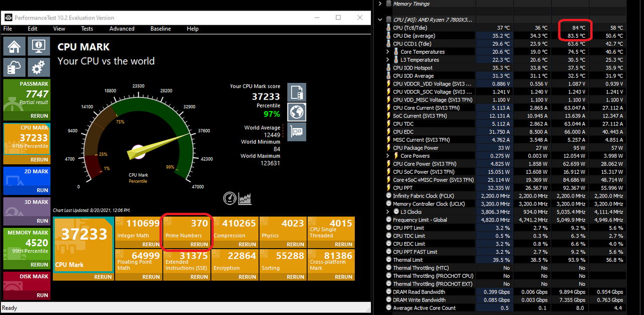Switch to the distribution chart view icon
Screen dimensions: 644x315
tap(245, 198)
